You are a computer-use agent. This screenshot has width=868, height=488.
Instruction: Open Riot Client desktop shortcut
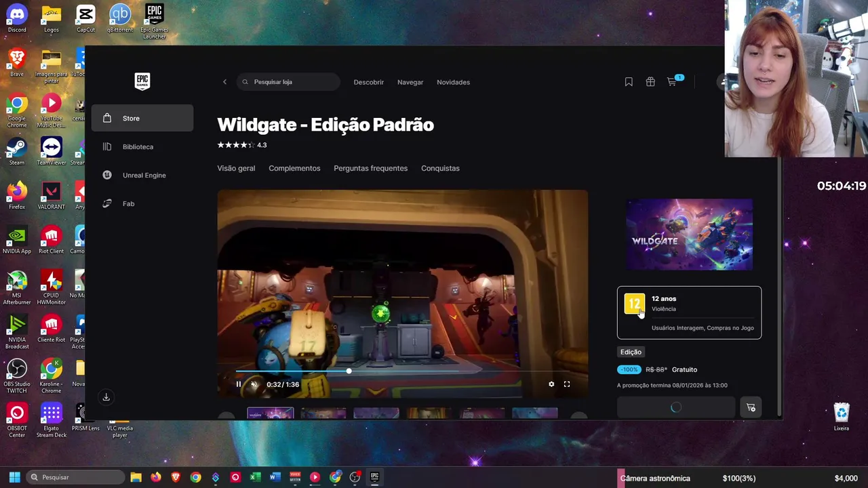click(52, 240)
